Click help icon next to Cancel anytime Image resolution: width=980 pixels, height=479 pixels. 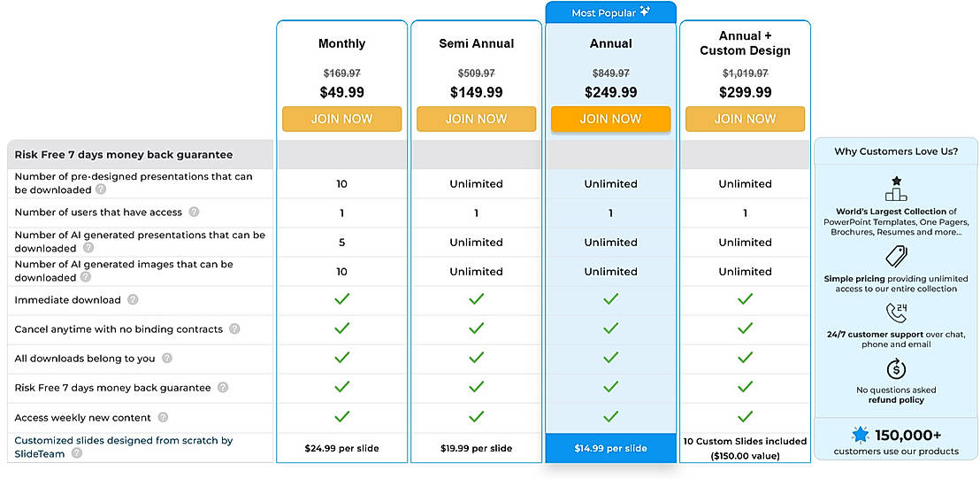pyautogui.click(x=234, y=329)
